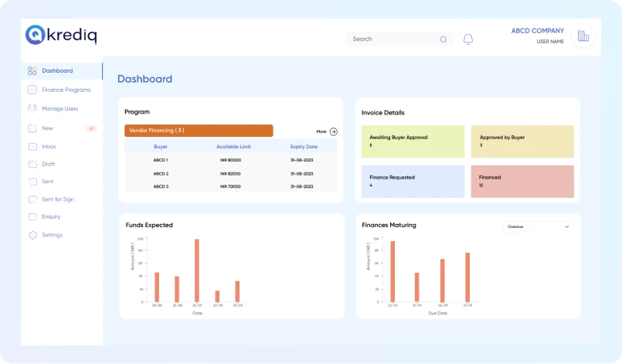Select the Vendor Financing (3) program tab
Viewport: 622px width, 364px height.
199,131
